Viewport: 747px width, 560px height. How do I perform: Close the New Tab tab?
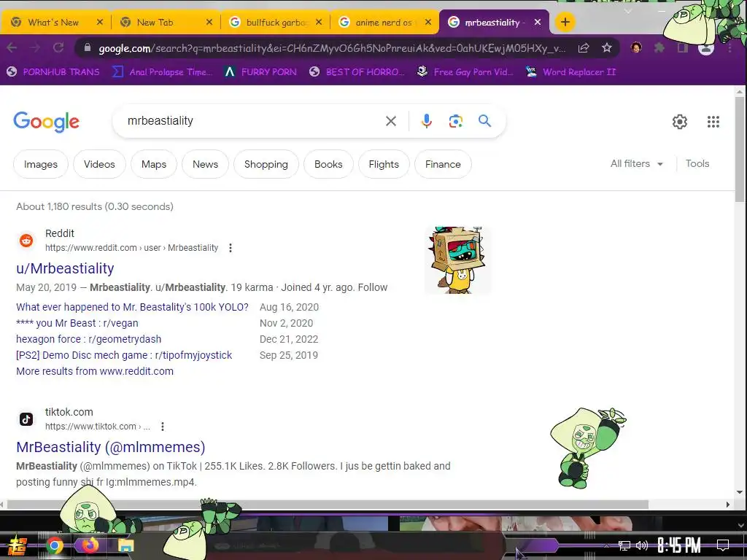[209, 22]
